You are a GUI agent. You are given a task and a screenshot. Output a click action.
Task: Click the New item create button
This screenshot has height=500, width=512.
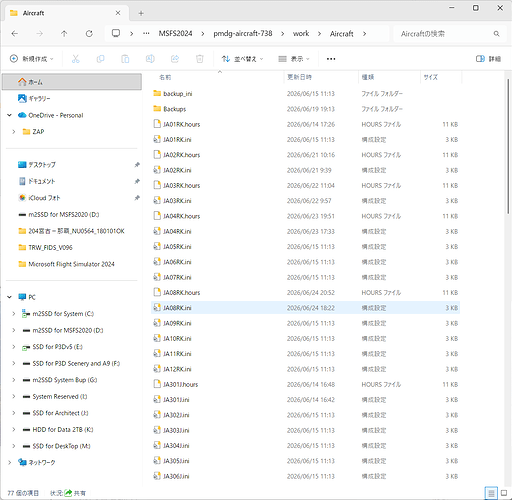click(32, 59)
